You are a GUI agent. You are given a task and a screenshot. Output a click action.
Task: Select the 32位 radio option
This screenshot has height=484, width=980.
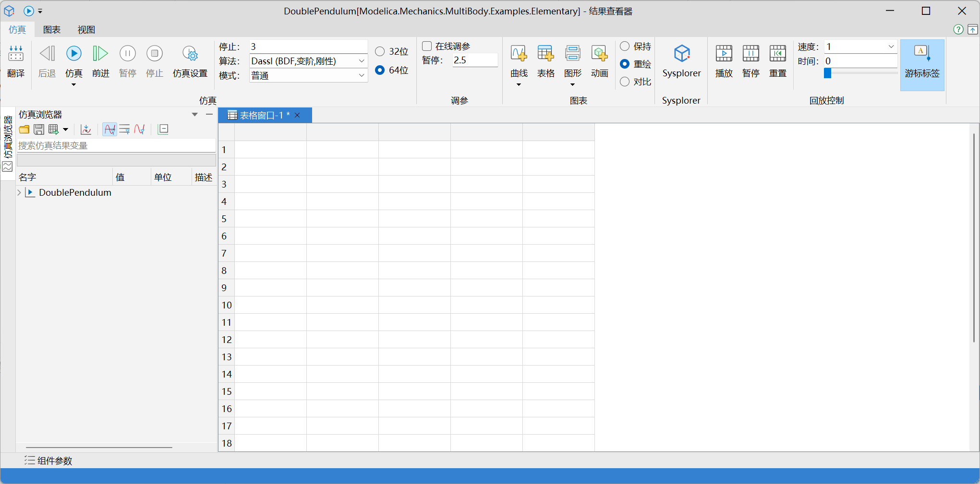380,51
